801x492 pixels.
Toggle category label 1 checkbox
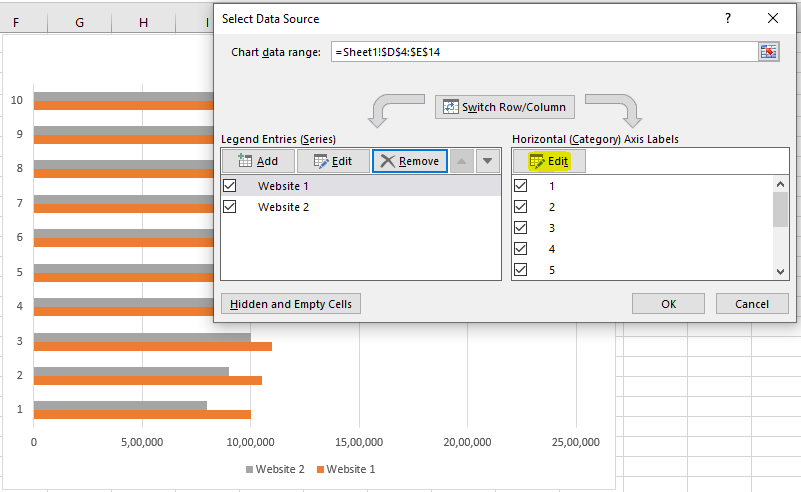(x=520, y=186)
